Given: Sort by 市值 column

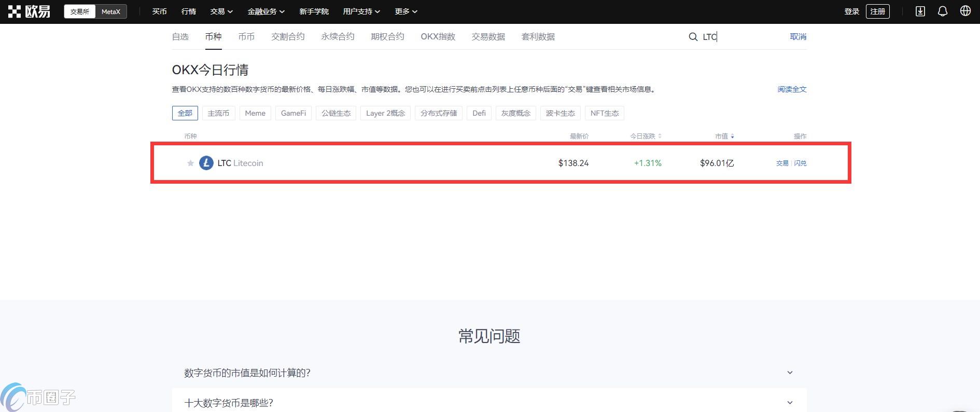Looking at the screenshot, I should [724, 136].
